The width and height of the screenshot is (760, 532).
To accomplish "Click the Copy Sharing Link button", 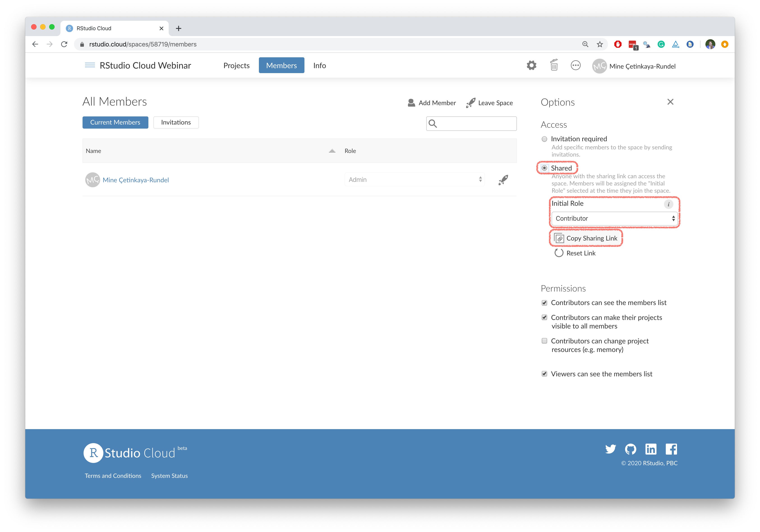I will (586, 238).
